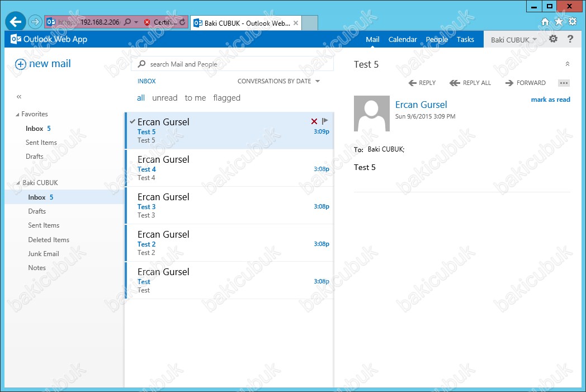
Task: Show all messages filter
Action: (141, 98)
